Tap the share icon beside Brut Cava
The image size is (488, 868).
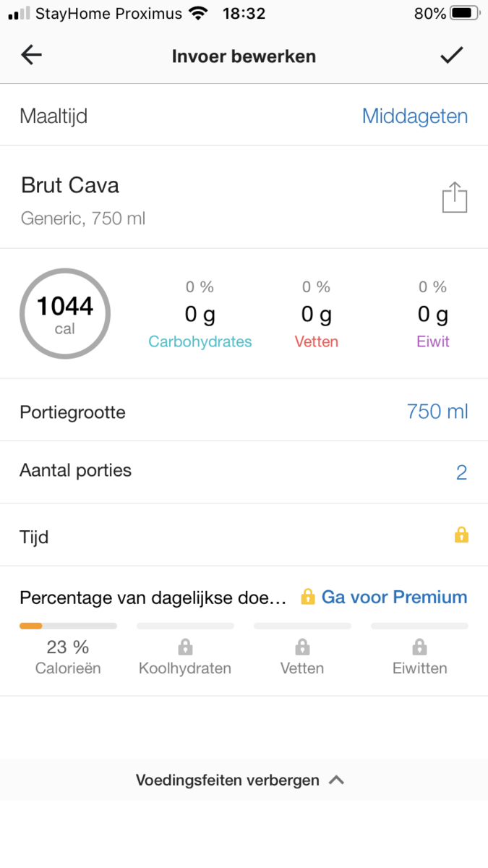pyautogui.click(x=455, y=197)
